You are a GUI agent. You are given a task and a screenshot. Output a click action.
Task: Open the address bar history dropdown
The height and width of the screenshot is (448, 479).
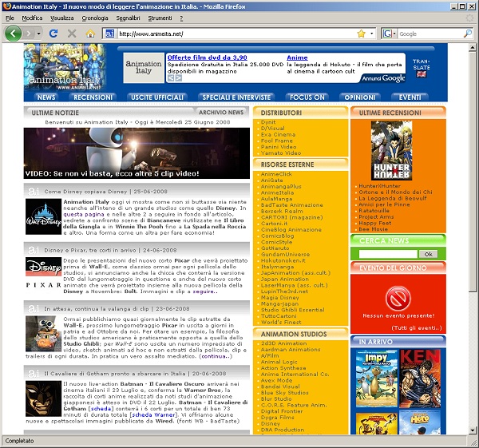click(371, 34)
